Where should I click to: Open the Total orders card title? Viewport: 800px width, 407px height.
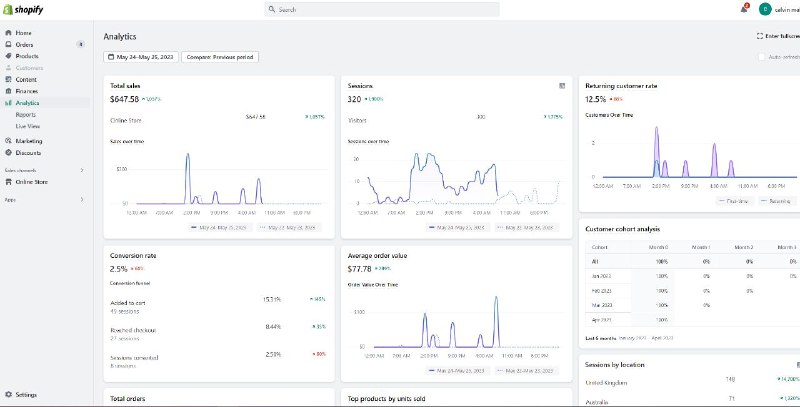pyautogui.click(x=128, y=398)
